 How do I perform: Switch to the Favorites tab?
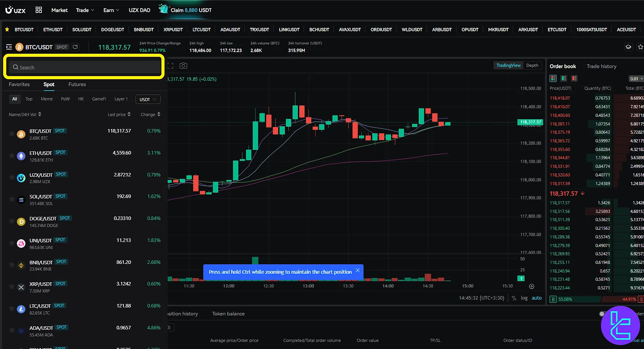point(19,84)
